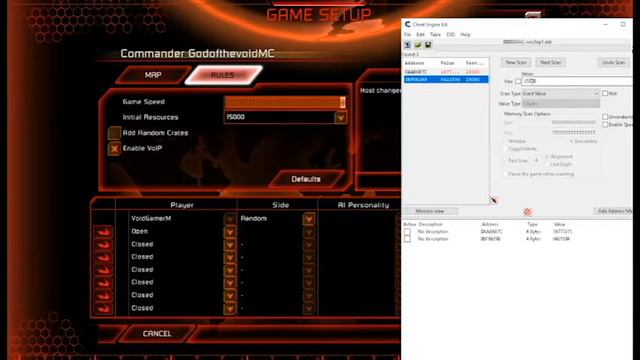Click the save floppy icon in Cheat Engine
Image resolution: width=640 pixels, height=360 pixels.
(428, 45)
